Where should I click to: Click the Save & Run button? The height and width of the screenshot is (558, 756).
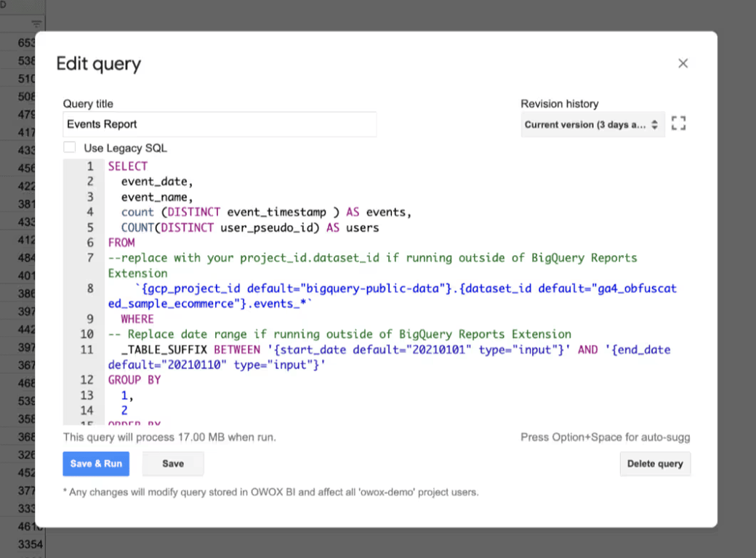coord(96,464)
